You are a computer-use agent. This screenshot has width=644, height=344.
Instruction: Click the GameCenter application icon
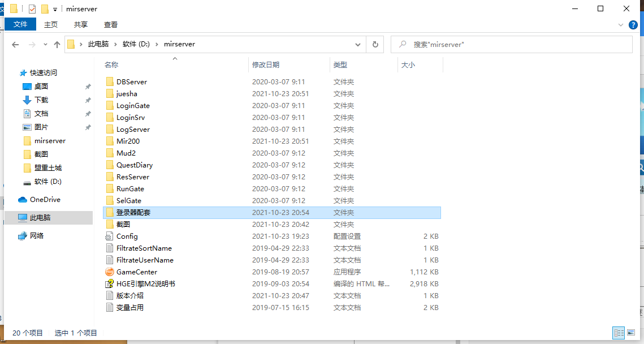[x=110, y=272]
